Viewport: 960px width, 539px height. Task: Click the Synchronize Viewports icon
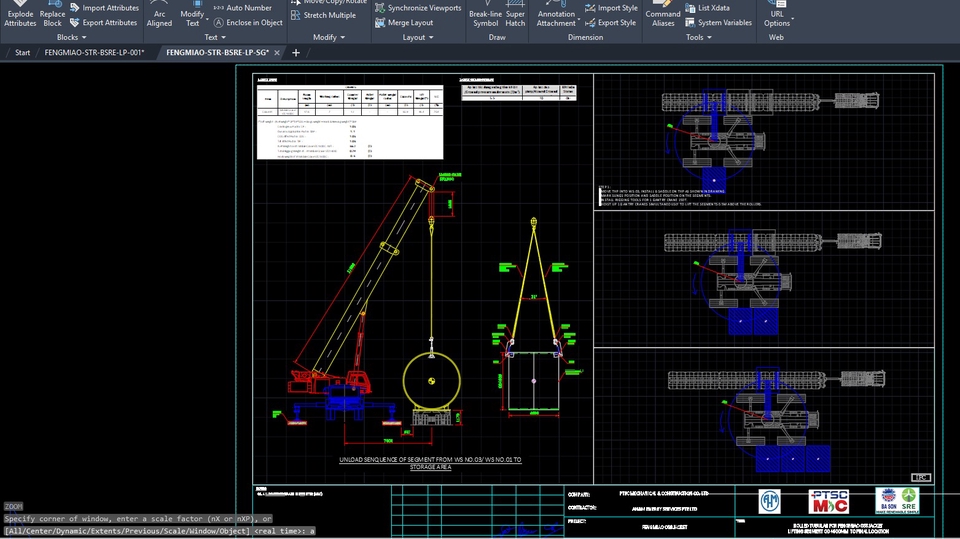[380, 8]
